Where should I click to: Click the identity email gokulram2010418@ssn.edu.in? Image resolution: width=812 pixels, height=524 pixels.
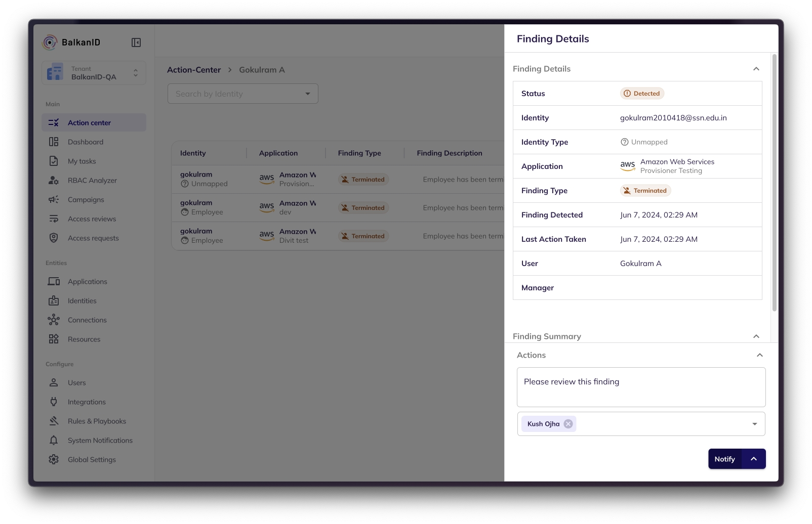tap(673, 118)
